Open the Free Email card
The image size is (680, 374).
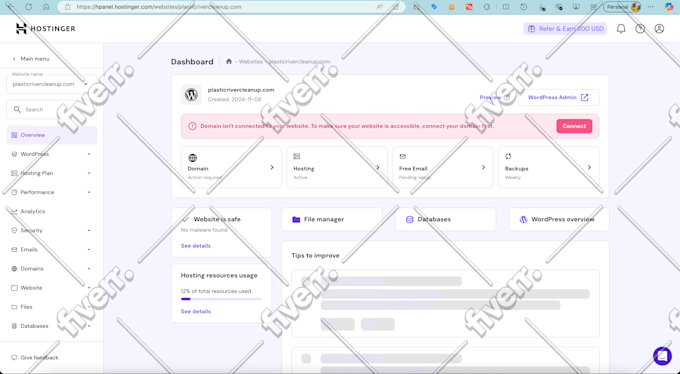443,167
